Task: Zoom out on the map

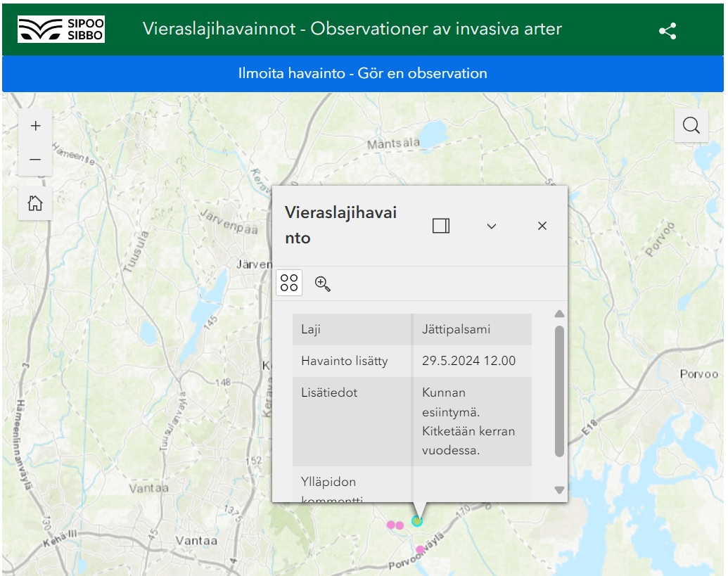Action: pos(35,160)
